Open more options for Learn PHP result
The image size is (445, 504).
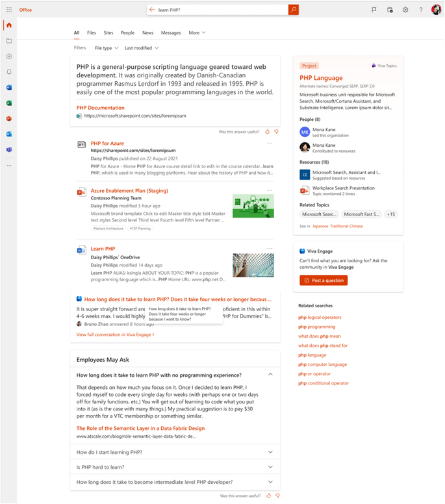coord(270,249)
